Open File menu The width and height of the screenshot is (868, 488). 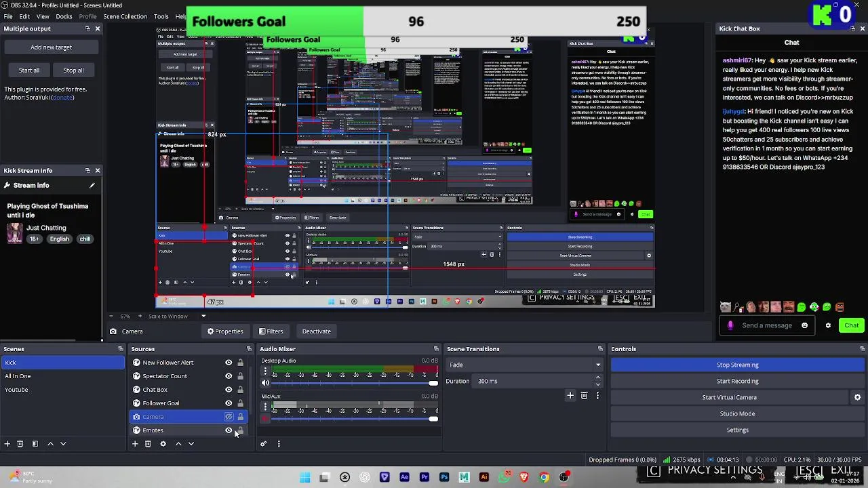click(x=8, y=16)
